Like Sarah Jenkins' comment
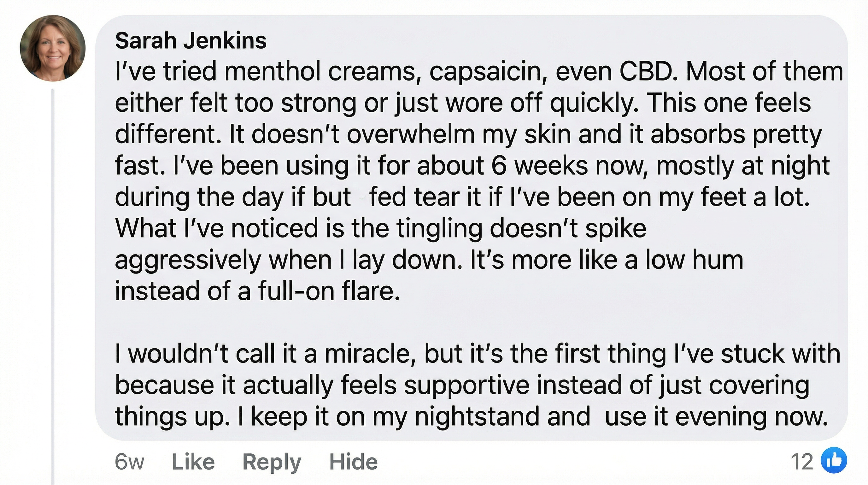Screen dimensions: 868x485 click(193, 462)
